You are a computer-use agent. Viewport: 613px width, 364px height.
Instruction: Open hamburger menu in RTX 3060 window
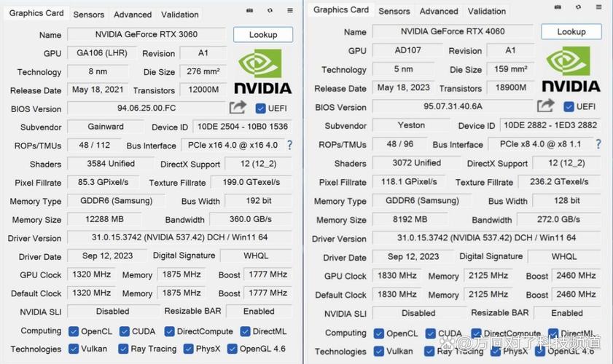coord(289,11)
